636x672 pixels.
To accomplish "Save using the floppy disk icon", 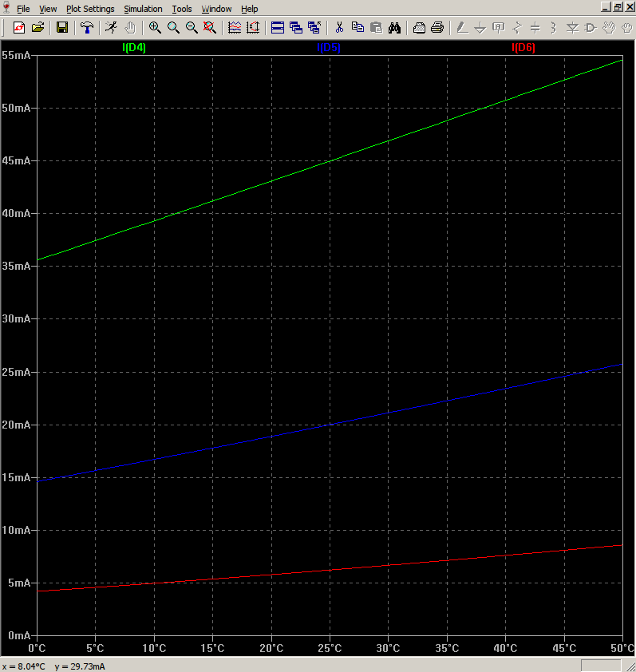I will 61,28.
